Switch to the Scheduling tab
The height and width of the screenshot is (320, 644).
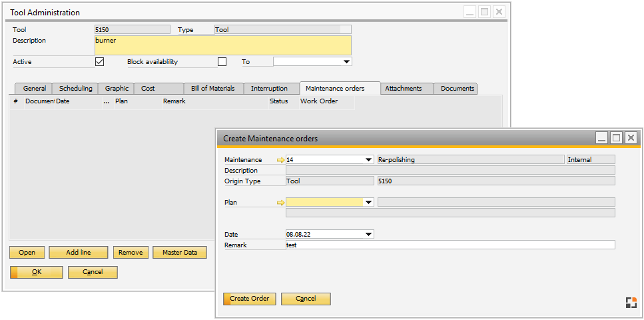tap(75, 89)
